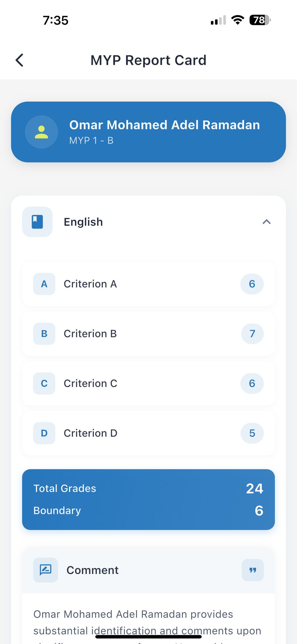Select the English subject header title
This screenshot has width=297, height=644.
click(x=83, y=222)
